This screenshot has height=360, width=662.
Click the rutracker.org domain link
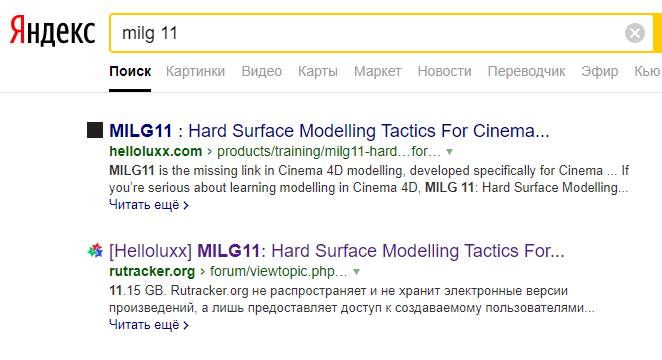pyautogui.click(x=152, y=271)
